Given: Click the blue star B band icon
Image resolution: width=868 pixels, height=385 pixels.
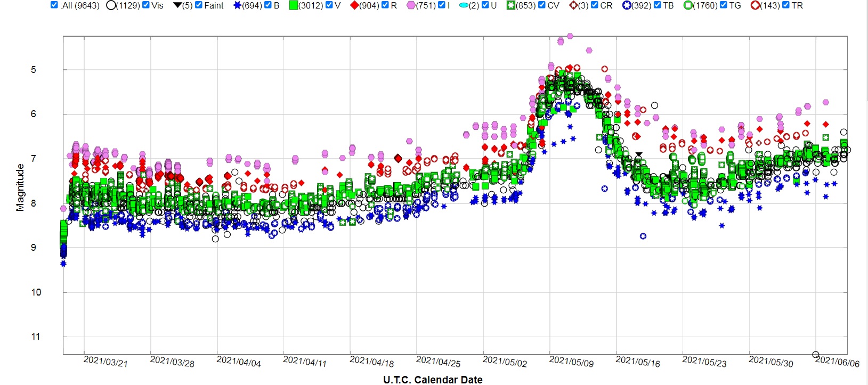Looking at the screenshot, I should point(237,5).
